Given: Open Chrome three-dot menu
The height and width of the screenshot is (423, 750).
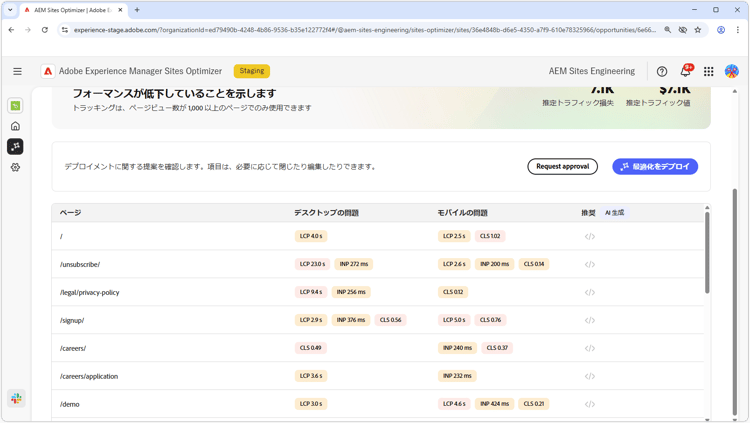Looking at the screenshot, I should pyautogui.click(x=738, y=30).
